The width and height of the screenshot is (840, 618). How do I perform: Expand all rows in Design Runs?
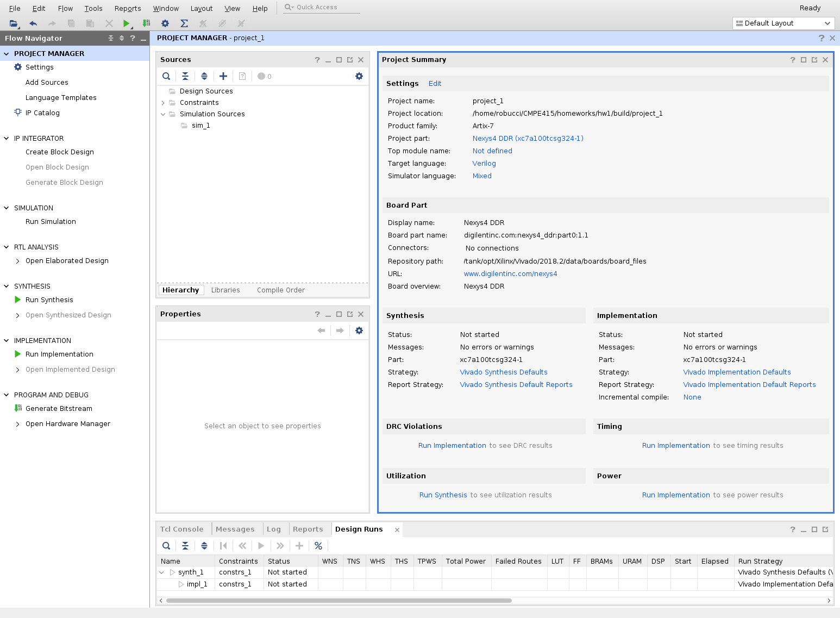click(204, 546)
